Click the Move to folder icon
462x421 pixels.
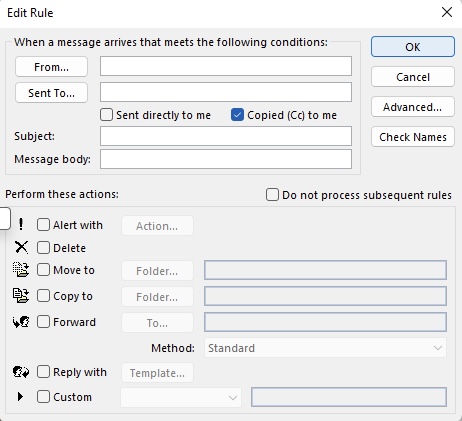tap(21, 270)
